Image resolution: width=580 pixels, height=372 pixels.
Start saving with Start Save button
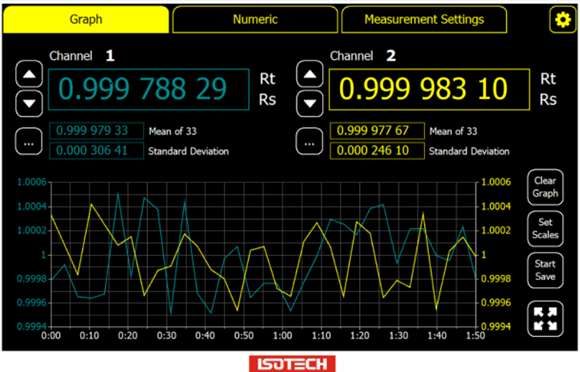tap(545, 270)
